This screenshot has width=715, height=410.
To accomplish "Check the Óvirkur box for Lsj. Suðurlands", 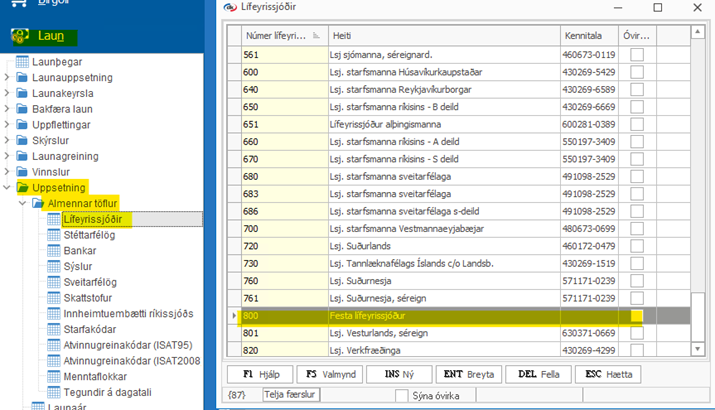I will [636, 245].
